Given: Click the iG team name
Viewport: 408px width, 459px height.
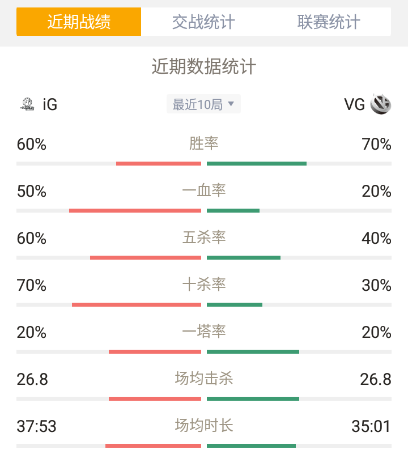Looking at the screenshot, I should 50,104.
